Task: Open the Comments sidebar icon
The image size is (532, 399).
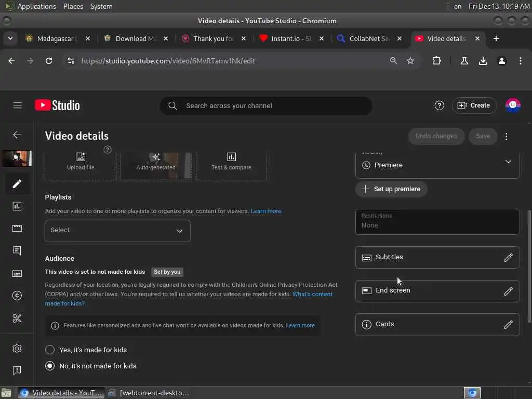Action: coord(17,251)
